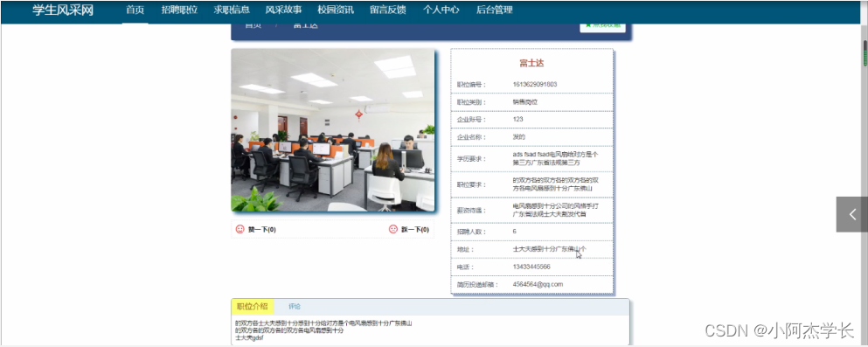Click the 富士达 job title heading
The height and width of the screenshot is (347, 868).
point(531,63)
